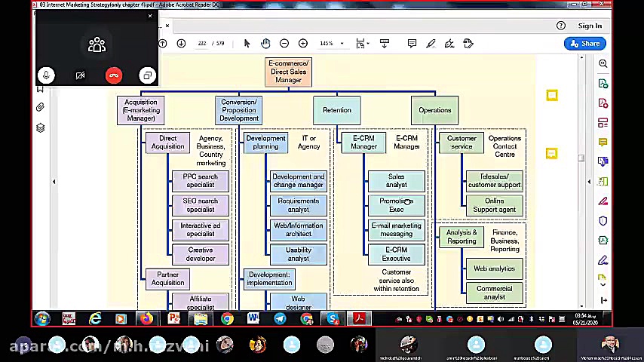Open upper yellow sticky note annotation
644x362 pixels.
pos(552,96)
